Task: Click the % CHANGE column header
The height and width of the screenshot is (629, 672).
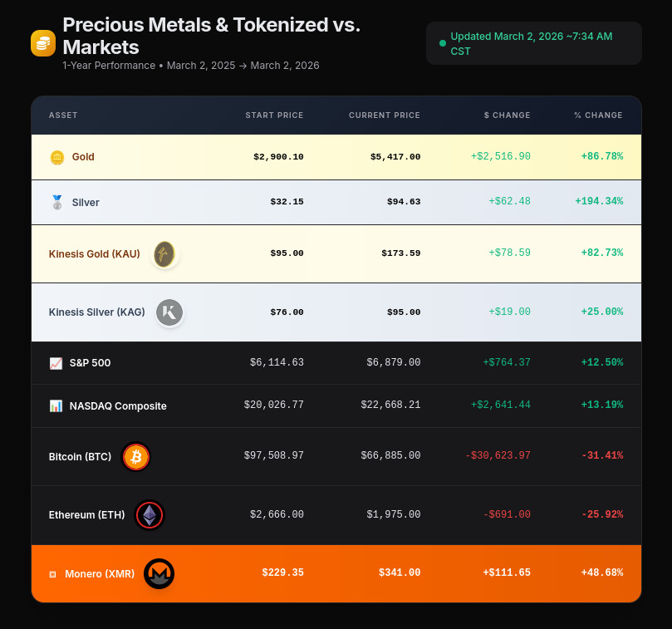Action: tap(597, 115)
